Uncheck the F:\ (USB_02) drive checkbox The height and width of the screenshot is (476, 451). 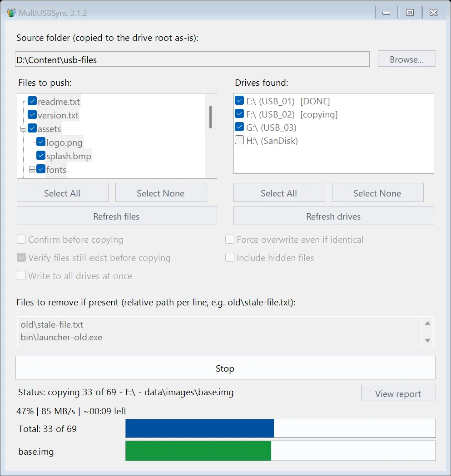click(239, 114)
